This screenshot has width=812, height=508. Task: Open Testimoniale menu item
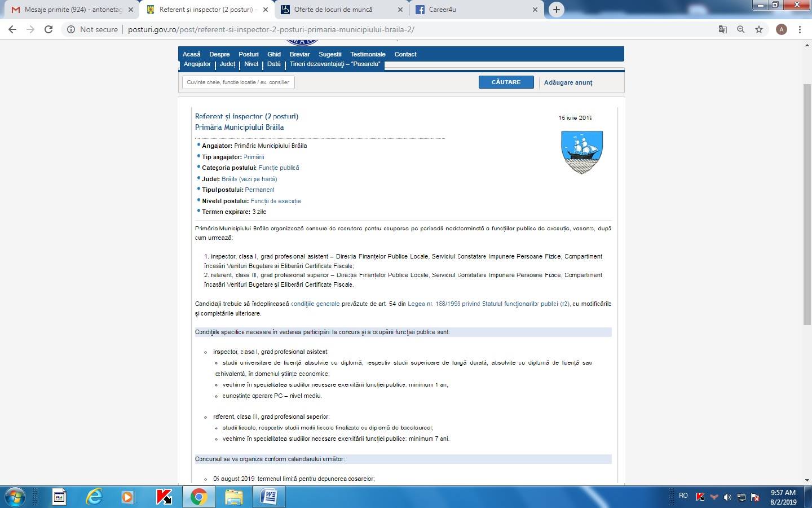(368, 54)
